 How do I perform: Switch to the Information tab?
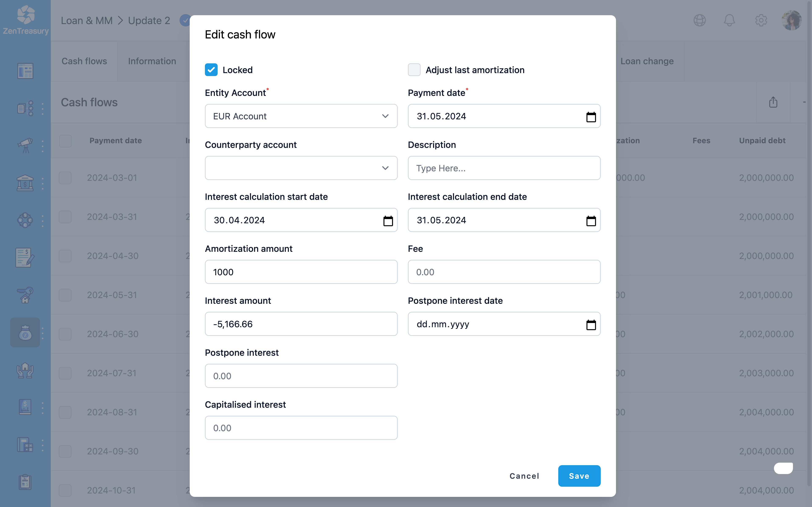point(152,61)
